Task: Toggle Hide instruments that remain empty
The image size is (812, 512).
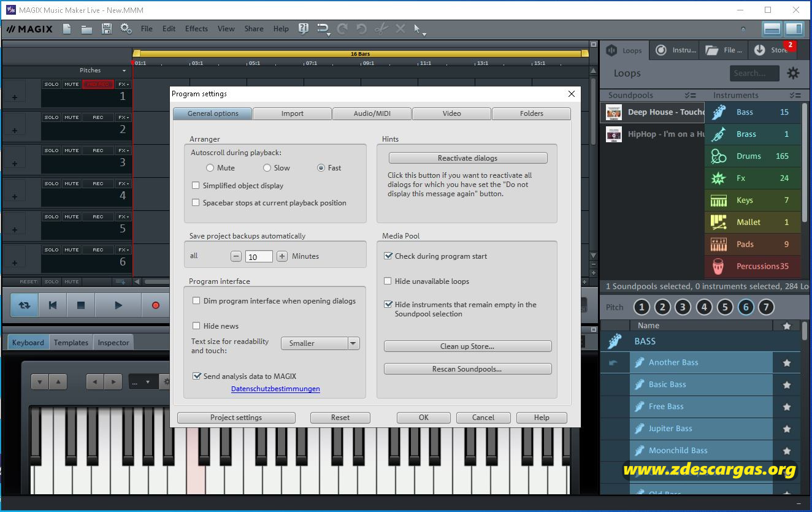Action: click(388, 305)
